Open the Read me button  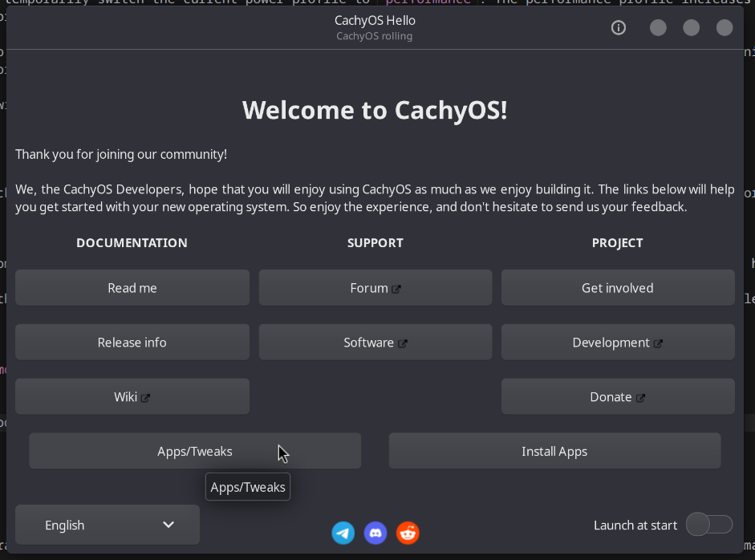tap(132, 288)
